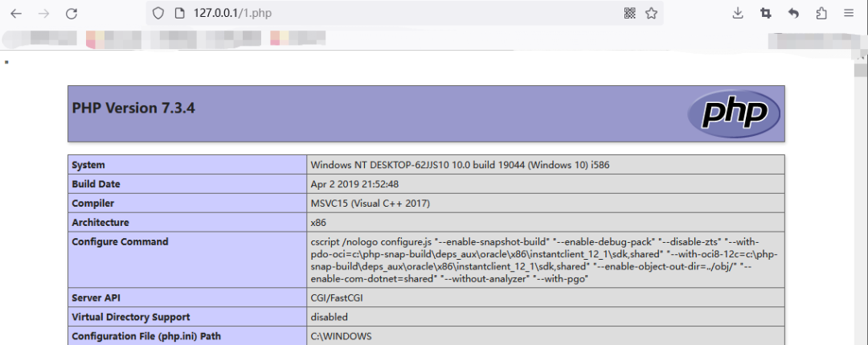Screen dimensions: 868x345
Task: Click the Build Date label
Action: (x=96, y=184)
